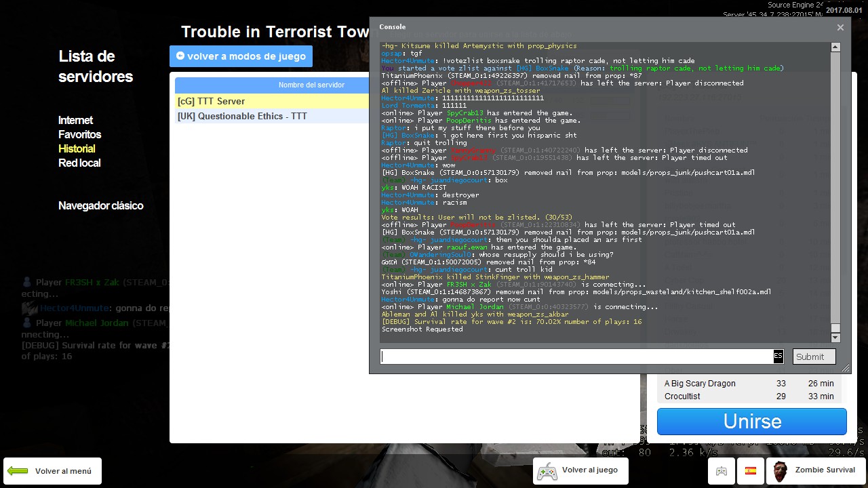868x488 pixels.
Task: Click the console vertical scrollbar track
Action: point(835,192)
